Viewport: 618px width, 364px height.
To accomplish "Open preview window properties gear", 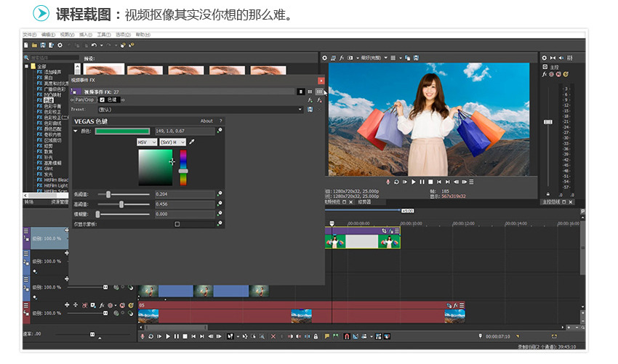I will click(324, 58).
